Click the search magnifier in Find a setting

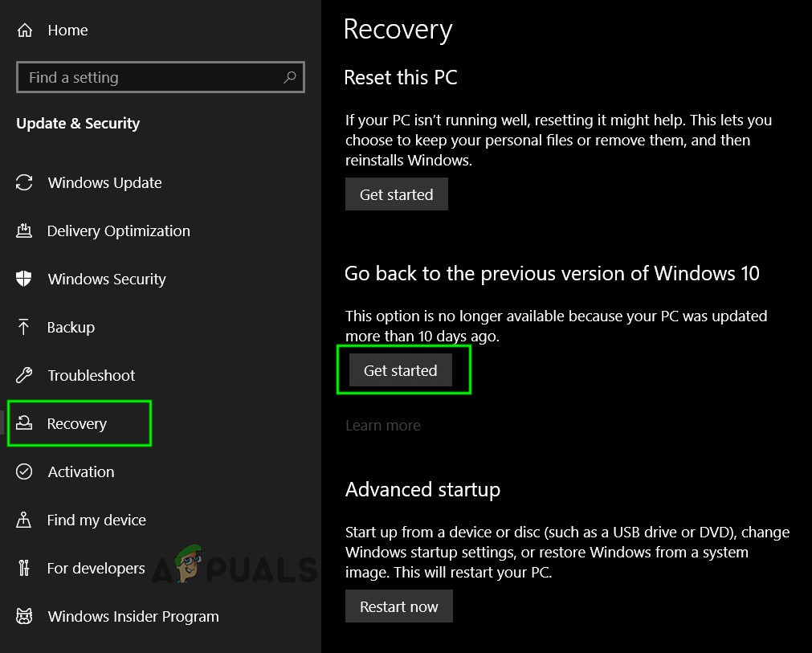point(290,77)
